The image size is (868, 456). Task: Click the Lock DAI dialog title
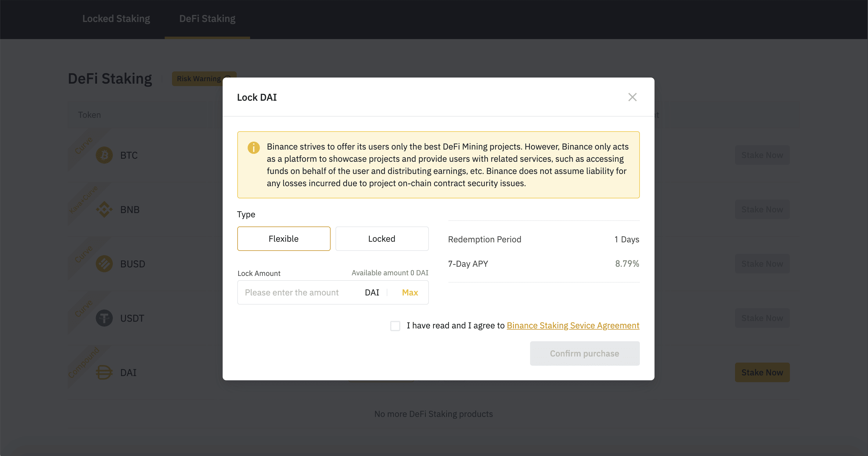[x=257, y=97]
